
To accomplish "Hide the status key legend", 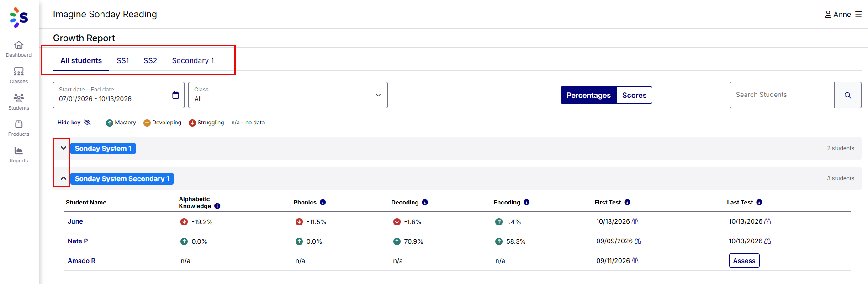I will [x=74, y=123].
